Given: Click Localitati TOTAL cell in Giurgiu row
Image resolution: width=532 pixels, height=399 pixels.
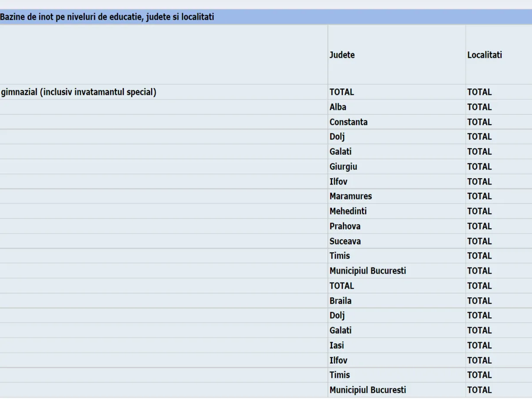Looking at the screenshot, I should [479, 167].
